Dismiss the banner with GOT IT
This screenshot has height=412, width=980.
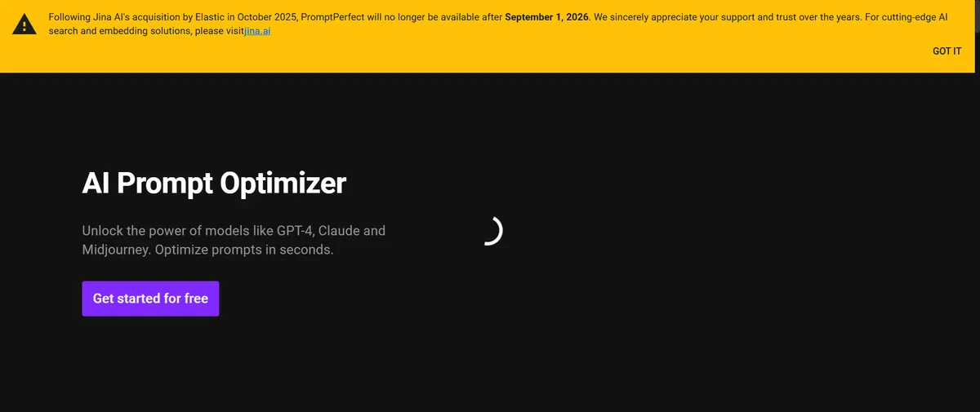pos(947,51)
